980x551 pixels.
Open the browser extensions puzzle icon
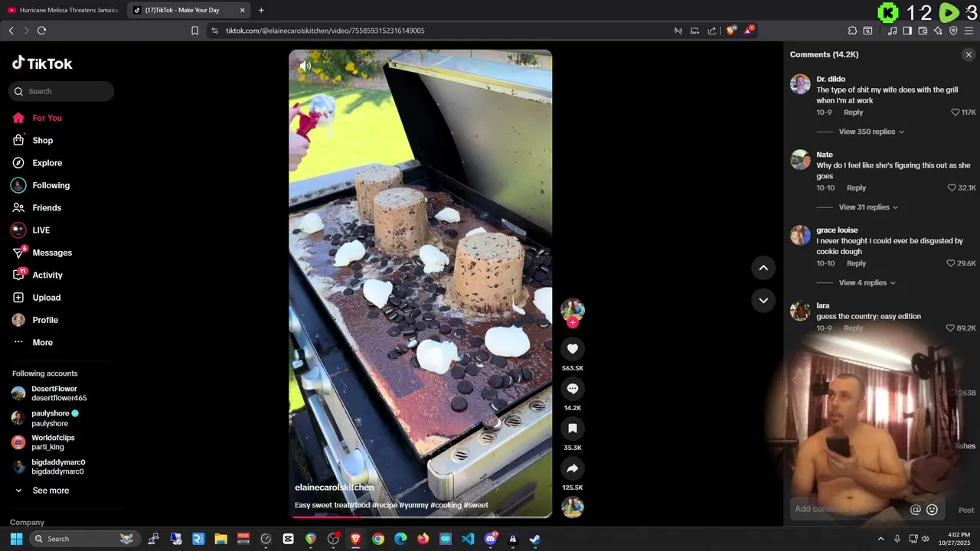tap(852, 31)
